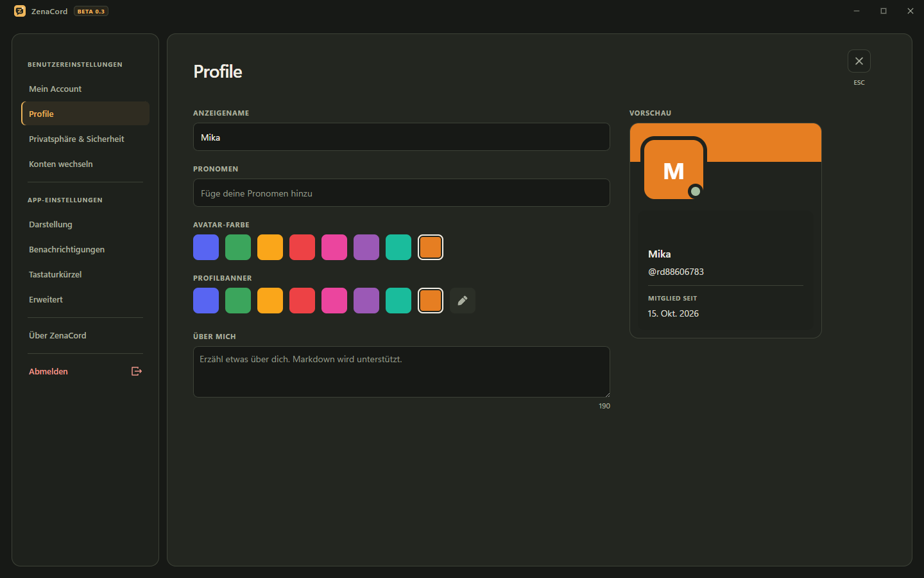Choose the purple avatar color swatch
This screenshot has height=578, width=924.
coord(366,247)
